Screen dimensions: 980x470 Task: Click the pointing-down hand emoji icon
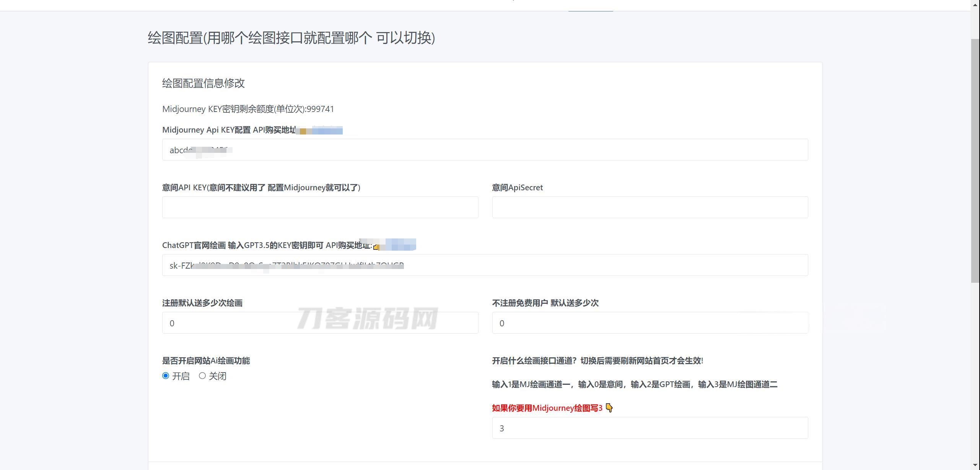609,408
